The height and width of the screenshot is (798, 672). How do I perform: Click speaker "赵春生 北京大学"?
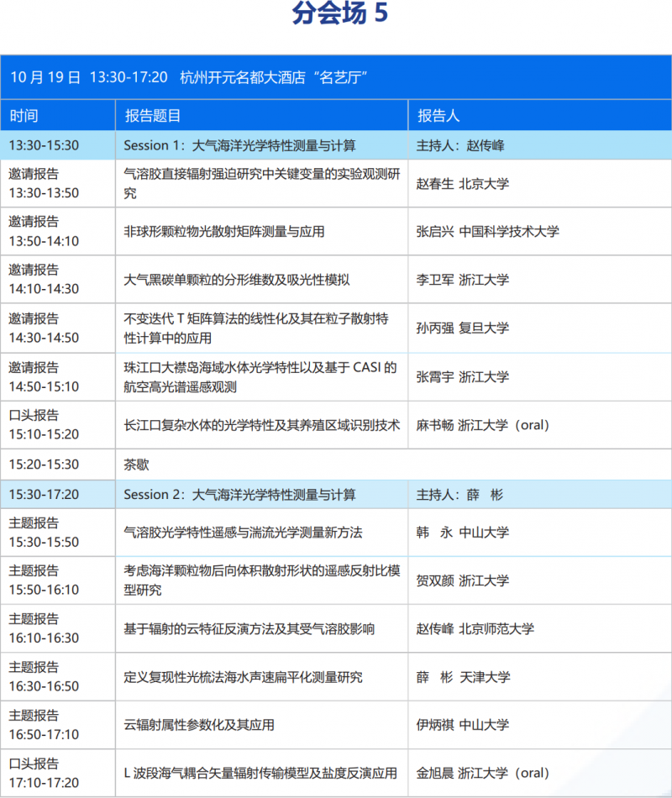point(462,183)
